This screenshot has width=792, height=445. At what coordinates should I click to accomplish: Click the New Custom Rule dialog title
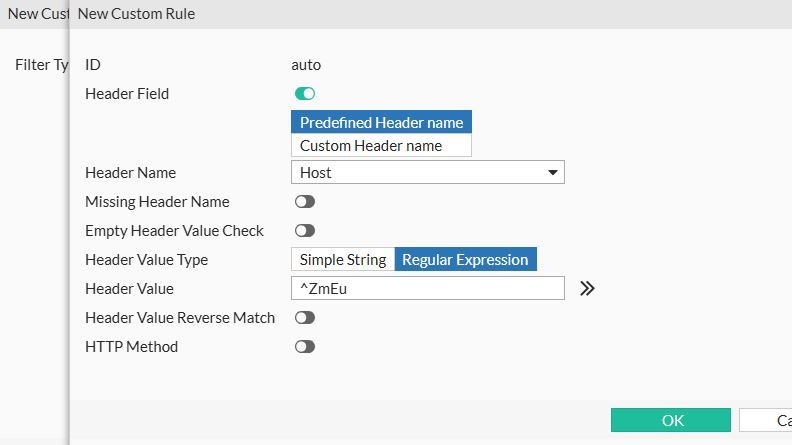(136, 14)
